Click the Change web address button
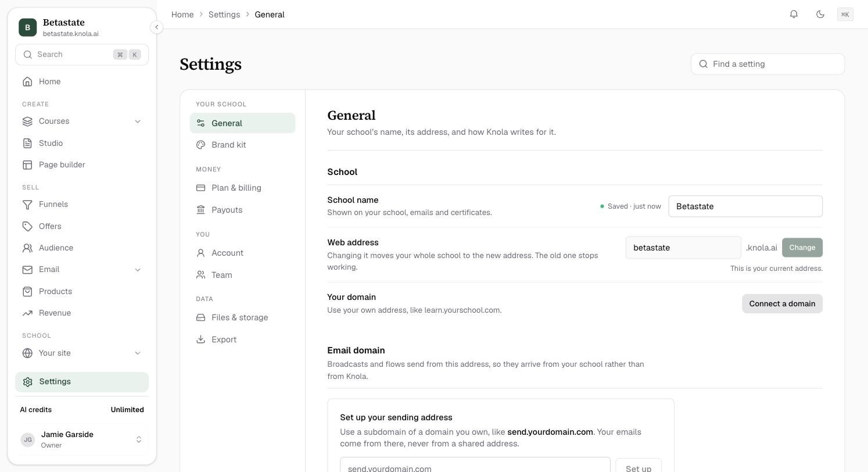The width and height of the screenshot is (868, 472). (802, 248)
